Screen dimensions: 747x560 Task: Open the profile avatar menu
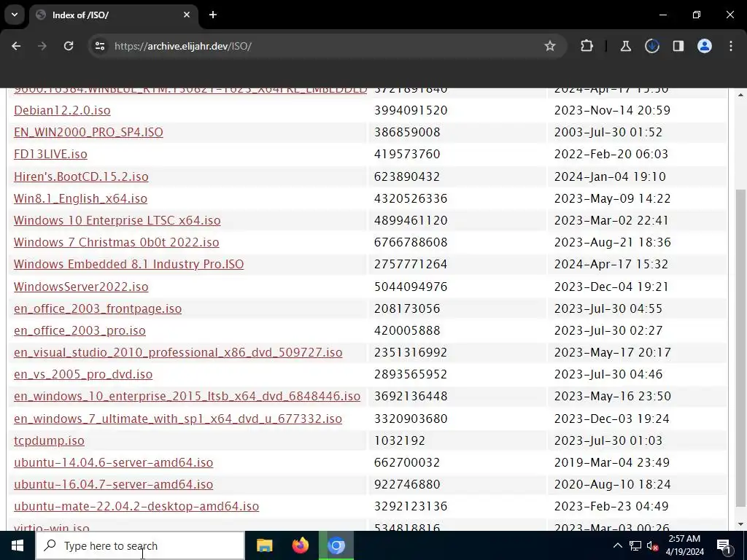(705, 46)
